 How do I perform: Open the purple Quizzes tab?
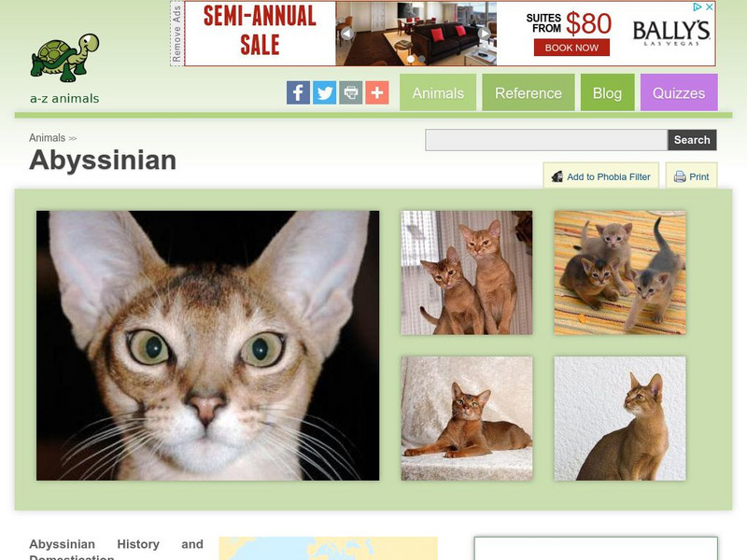coord(679,92)
